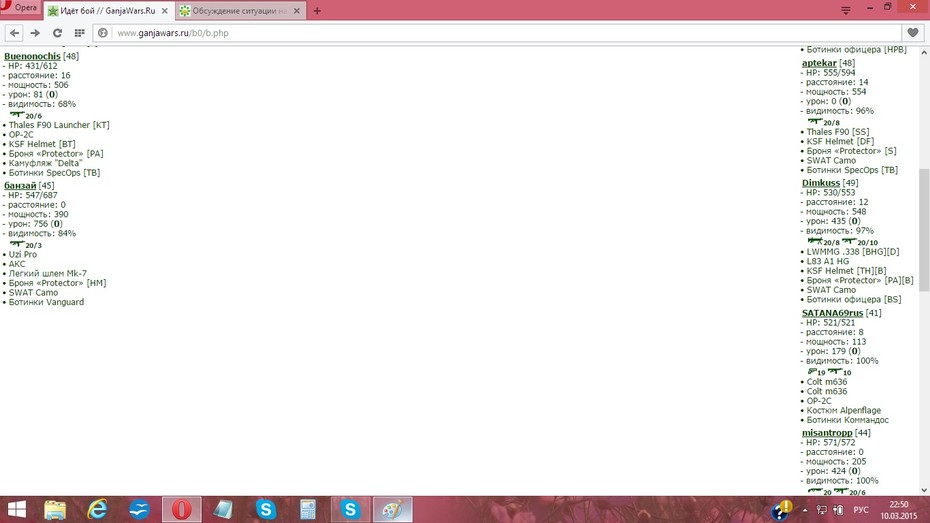The width and height of the screenshot is (930, 523).
Task: Open player profile misantropp
Action: click(x=827, y=432)
